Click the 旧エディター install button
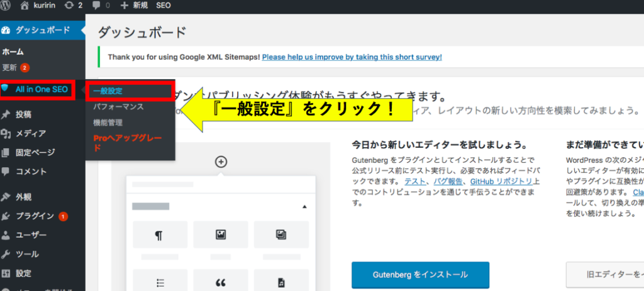The width and height of the screenshot is (644, 291). [605, 275]
